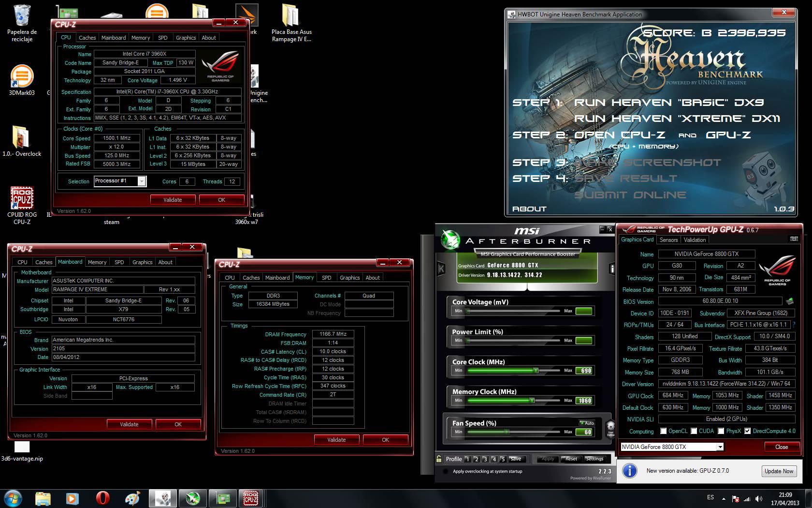The height and width of the screenshot is (508, 812).
Task: Click the Core Clock value field 690
Action: (584, 371)
